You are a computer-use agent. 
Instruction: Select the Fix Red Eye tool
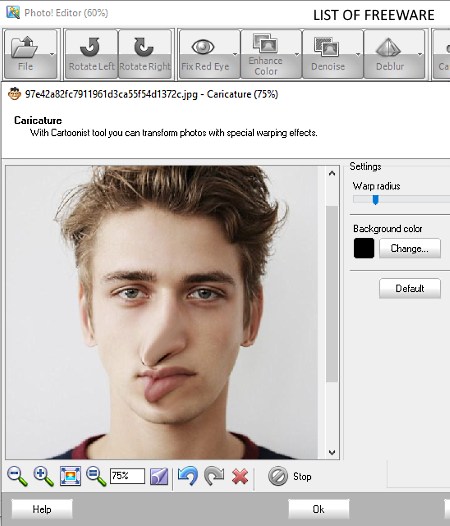point(205,54)
